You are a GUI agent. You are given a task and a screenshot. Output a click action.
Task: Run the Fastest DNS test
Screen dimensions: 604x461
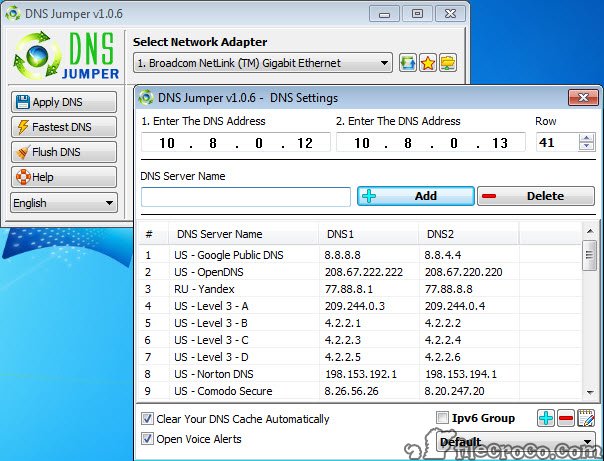tap(64, 127)
